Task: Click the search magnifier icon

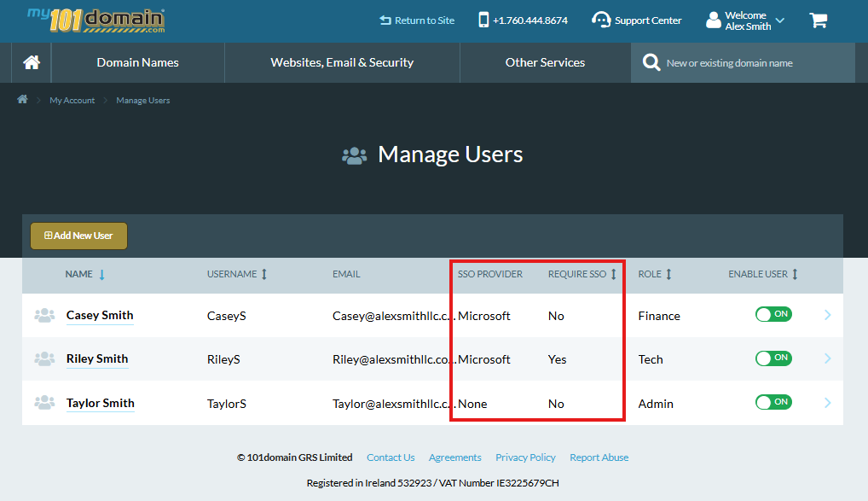Action: point(651,61)
